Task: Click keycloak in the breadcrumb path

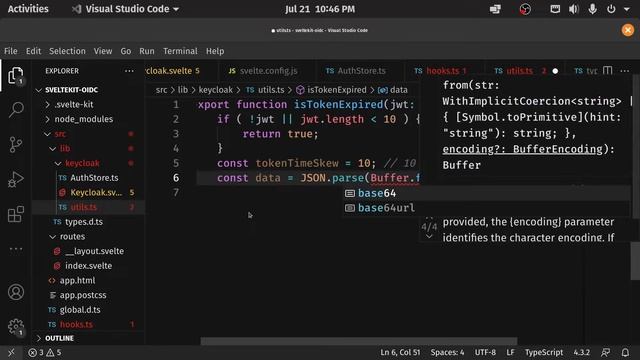Action: pyautogui.click(x=216, y=90)
